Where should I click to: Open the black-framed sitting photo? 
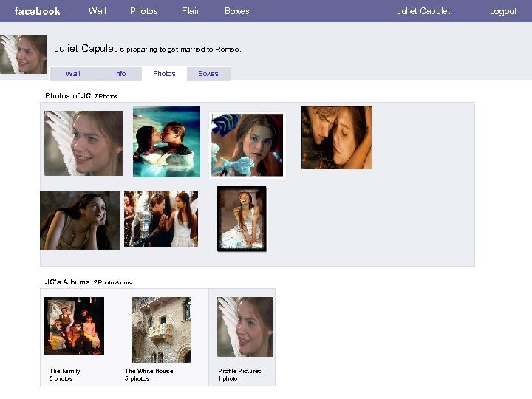(x=242, y=219)
